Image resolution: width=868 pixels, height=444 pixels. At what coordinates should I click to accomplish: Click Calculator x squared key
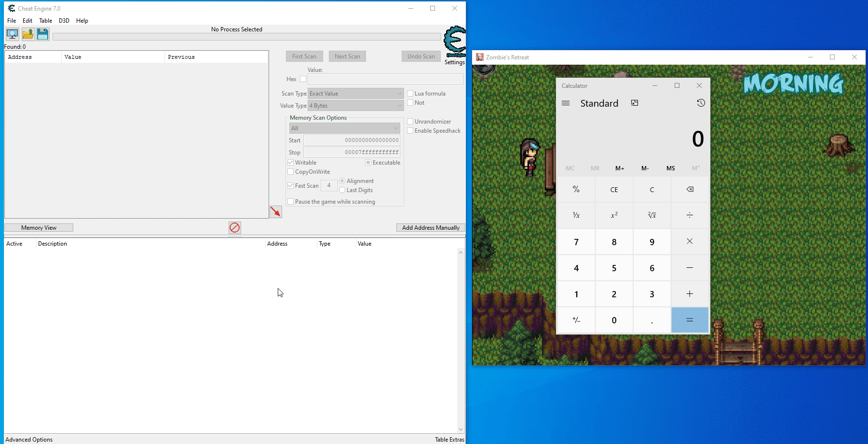click(x=614, y=215)
